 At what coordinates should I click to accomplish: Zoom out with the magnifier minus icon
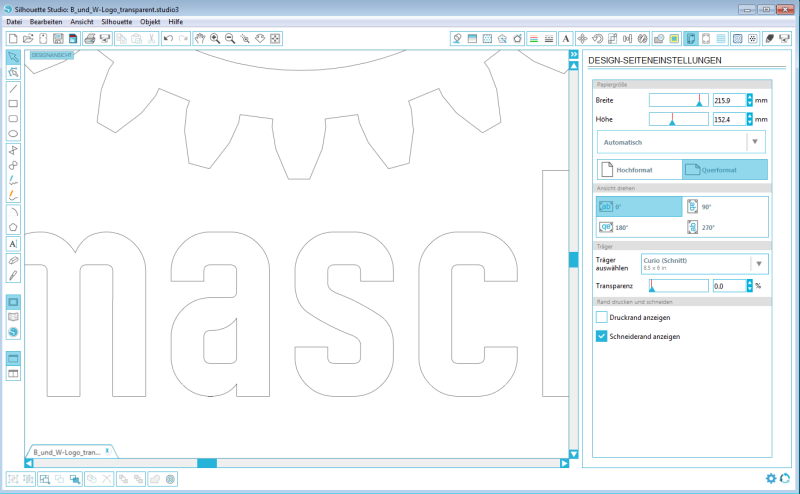tap(230, 39)
